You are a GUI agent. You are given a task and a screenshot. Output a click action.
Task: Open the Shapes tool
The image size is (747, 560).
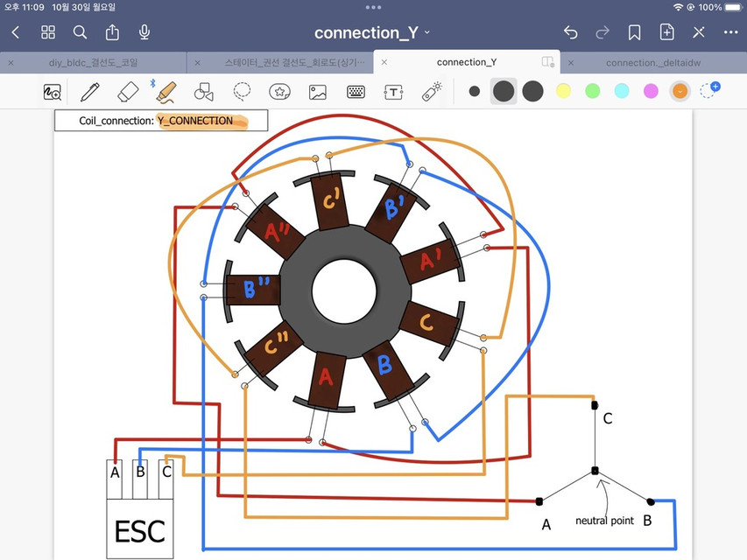[x=202, y=91]
